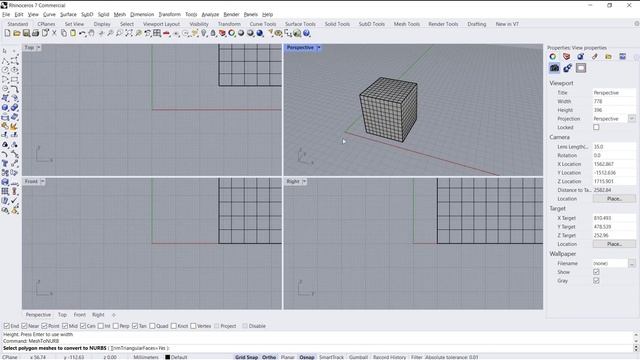Image resolution: width=640 pixels, height=360 pixels.
Task: Select the blue Sphere solid tool
Action: click(5, 107)
